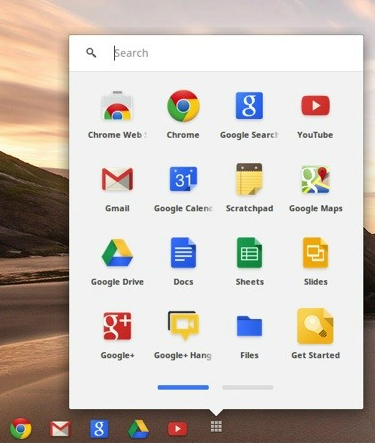Launch the Slides app

click(x=315, y=253)
